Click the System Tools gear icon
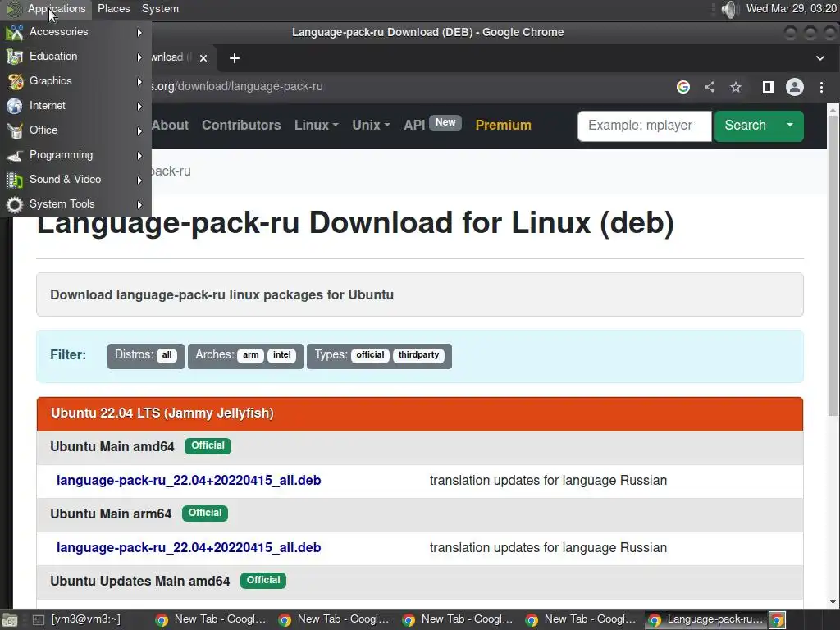The height and width of the screenshot is (630, 840). tap(15, 204)
